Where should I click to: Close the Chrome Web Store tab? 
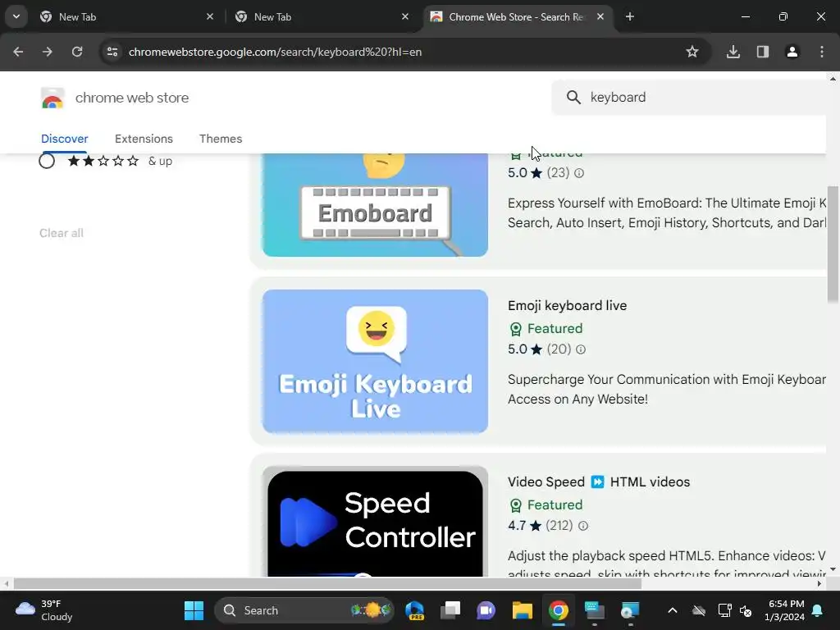600,16
